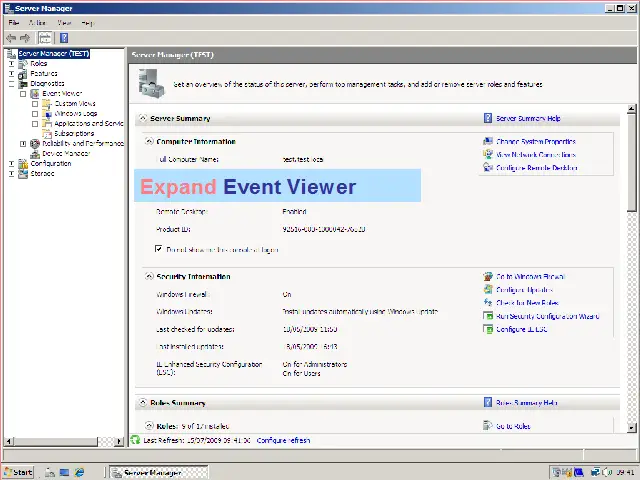
Task: Open the Help menu
Action: pos(87,23)
